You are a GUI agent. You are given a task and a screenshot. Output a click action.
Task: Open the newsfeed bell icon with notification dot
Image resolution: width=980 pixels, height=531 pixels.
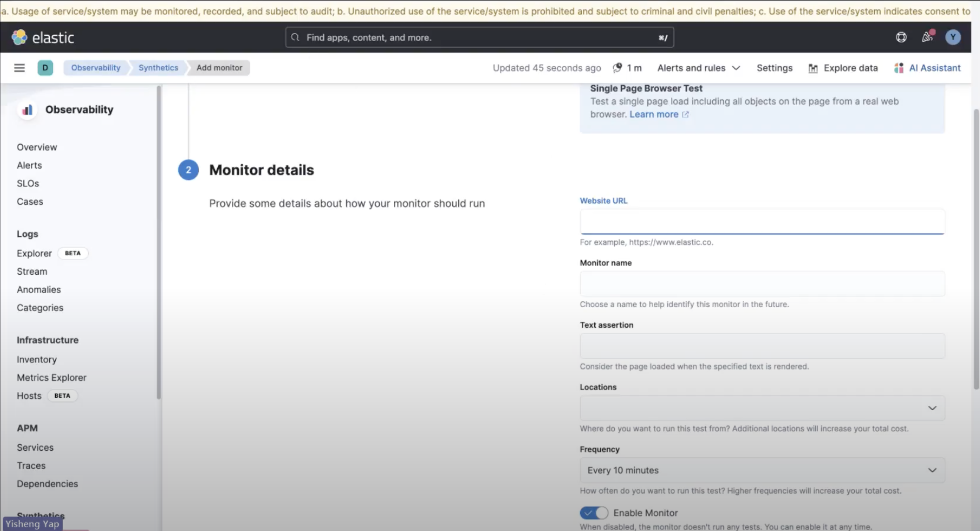pyautogui.click(x=927, y=37)
